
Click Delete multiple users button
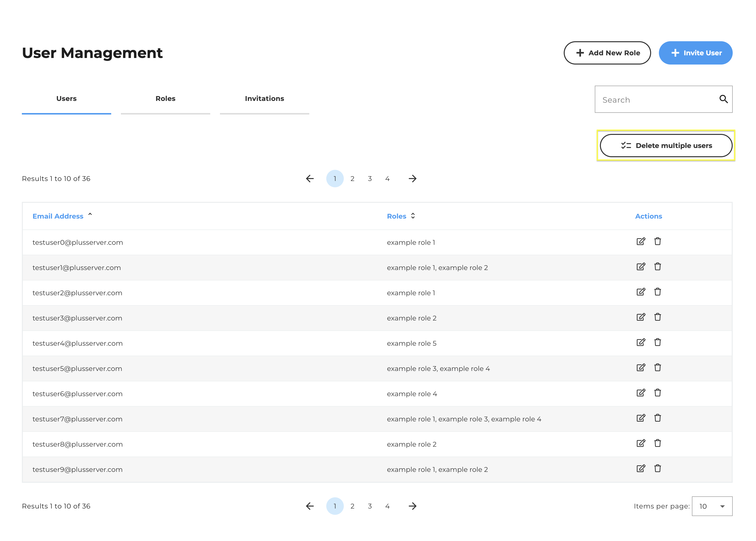pos(666,146)
